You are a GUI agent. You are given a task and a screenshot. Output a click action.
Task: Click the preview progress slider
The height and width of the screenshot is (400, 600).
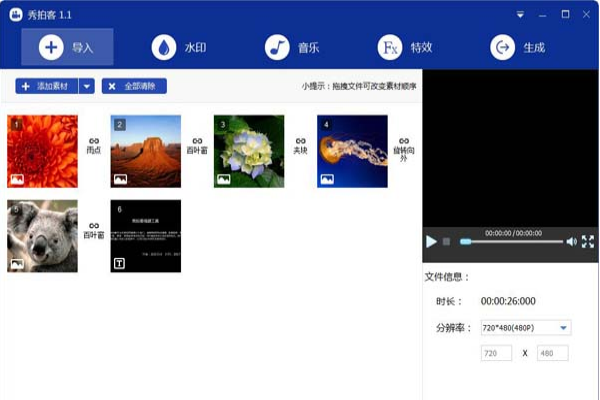coord(512,242)
